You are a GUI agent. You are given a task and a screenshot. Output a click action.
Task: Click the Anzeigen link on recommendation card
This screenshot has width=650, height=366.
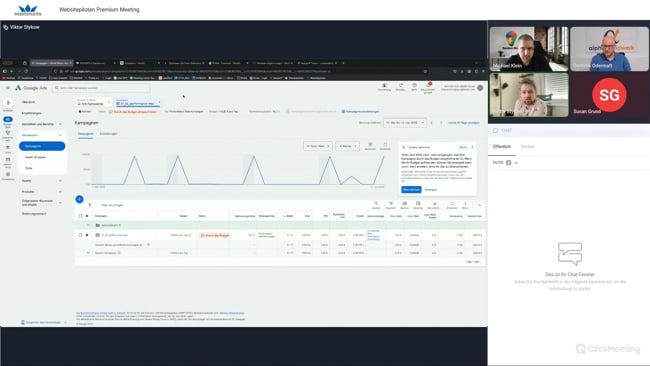tap(431, 190)
